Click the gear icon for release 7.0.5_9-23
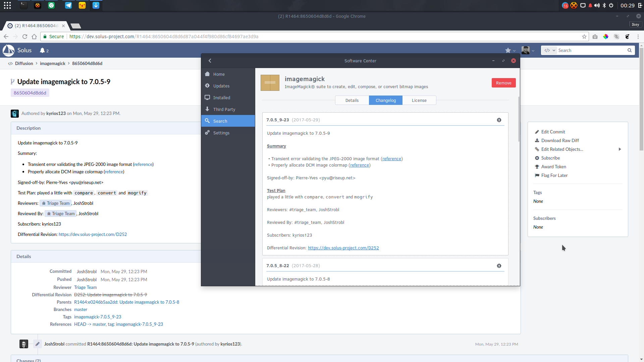Viewport: 644px width, 362px height. click(x=499, y=120)
